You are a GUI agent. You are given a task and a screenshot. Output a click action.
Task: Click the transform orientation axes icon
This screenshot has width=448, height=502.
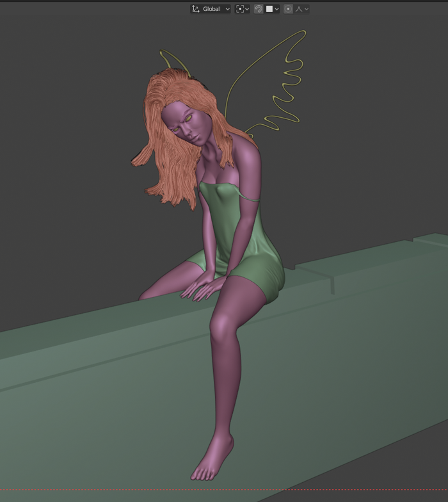coord(196,9)
